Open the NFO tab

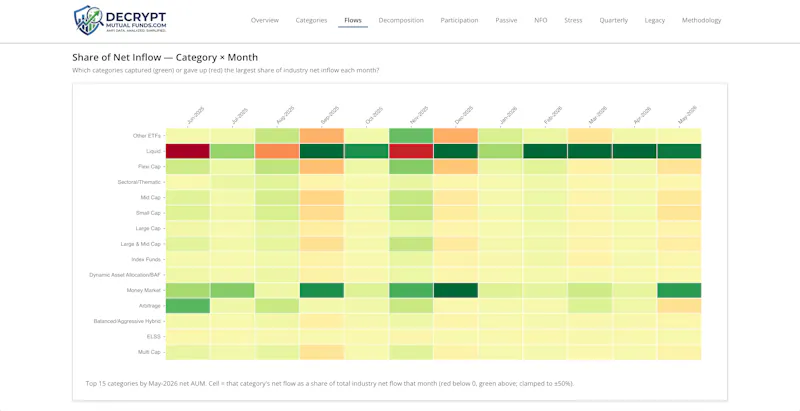point(540,20)
